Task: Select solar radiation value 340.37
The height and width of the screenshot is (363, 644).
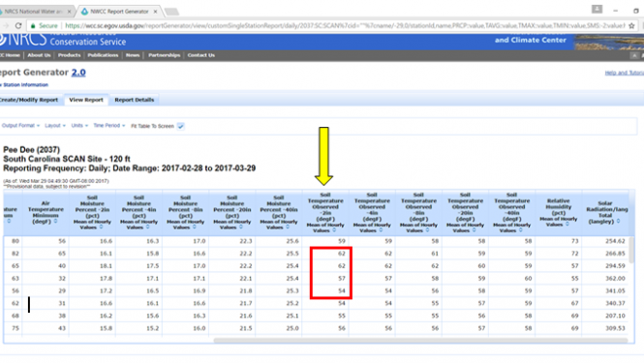Action: (x=615, y=303)
